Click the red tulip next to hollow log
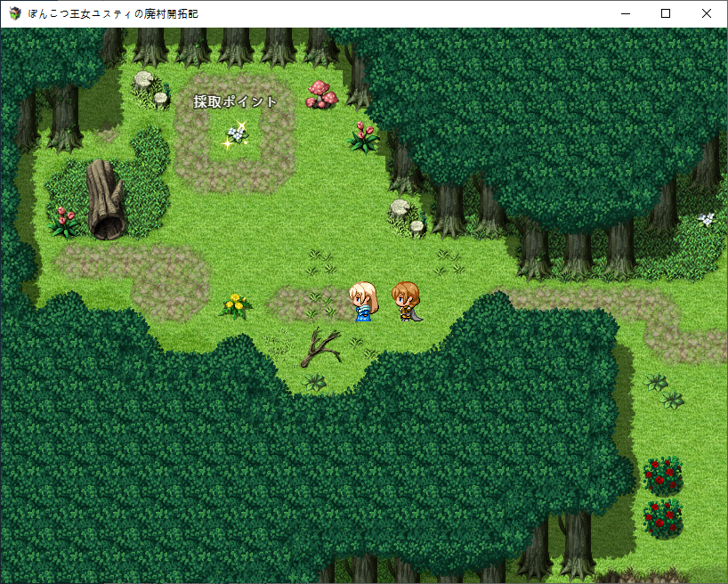The width and height of the screenshot is (728, 584). [63, 222]
